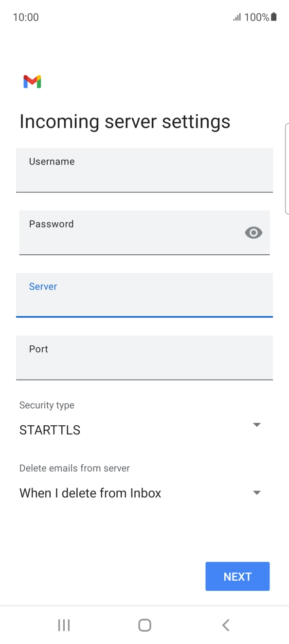This screenshot has width=289, height=644.
Task: Select When I delete from Inbox option
Action: coord(90,493)
